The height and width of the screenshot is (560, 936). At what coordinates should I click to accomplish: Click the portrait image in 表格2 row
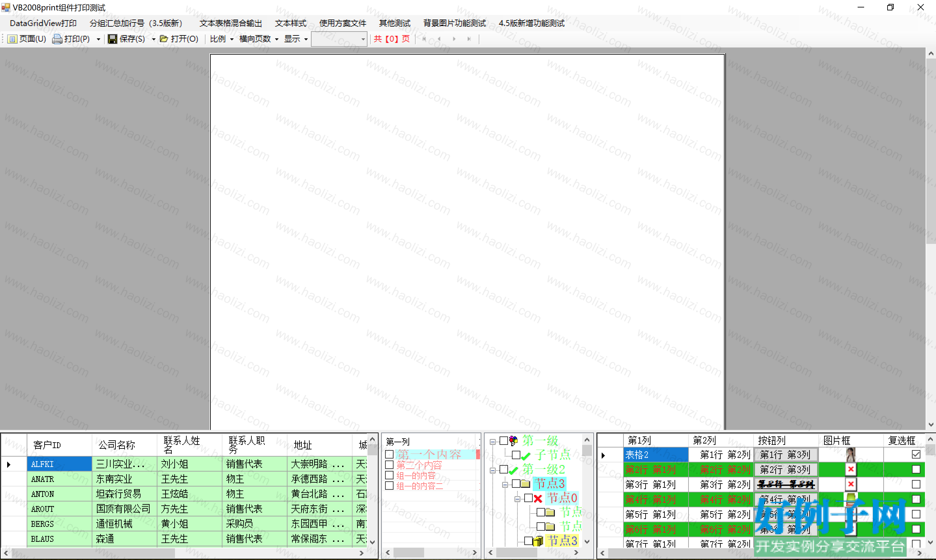point(850,455)
